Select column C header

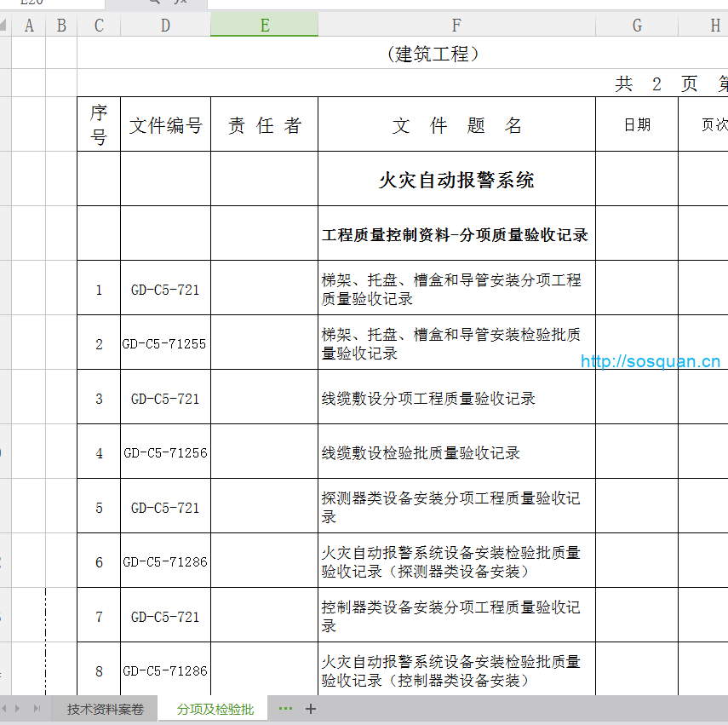pos(99,26)
